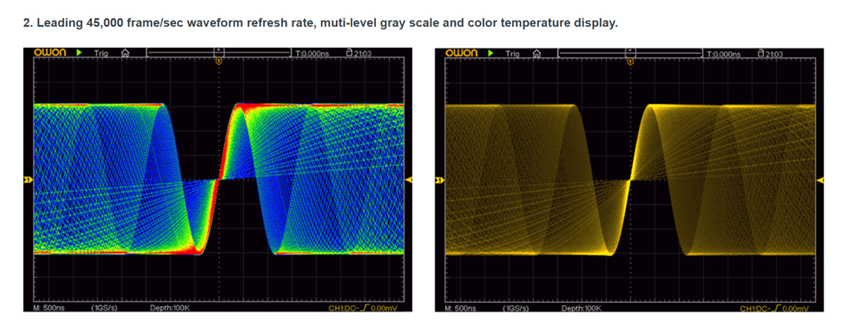The width and height of the screenshot is (868, 335).
Task: Open the yellow gray-scale waveform image
Action: (629, 180)
